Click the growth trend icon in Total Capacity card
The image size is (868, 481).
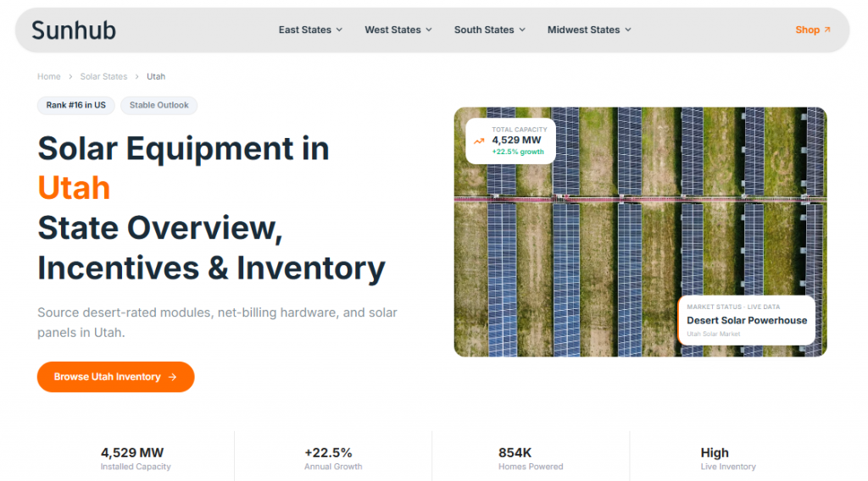click(479, 141)
